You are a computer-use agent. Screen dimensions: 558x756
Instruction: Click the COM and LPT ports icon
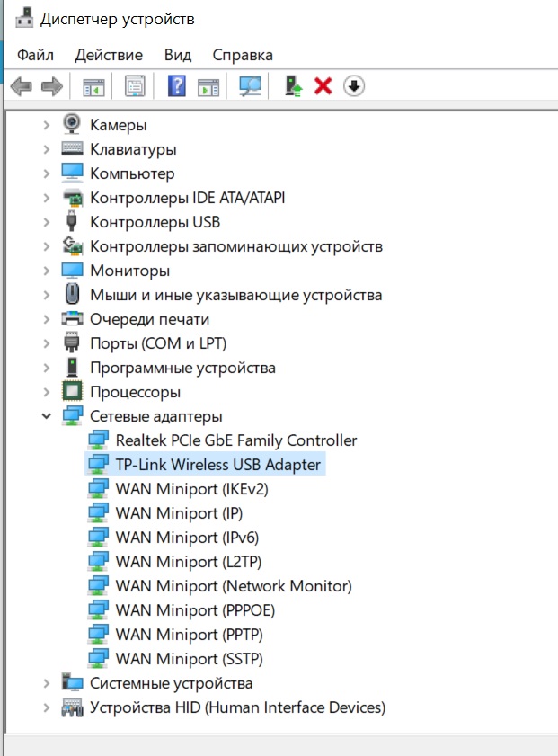(x=72, y=342)
